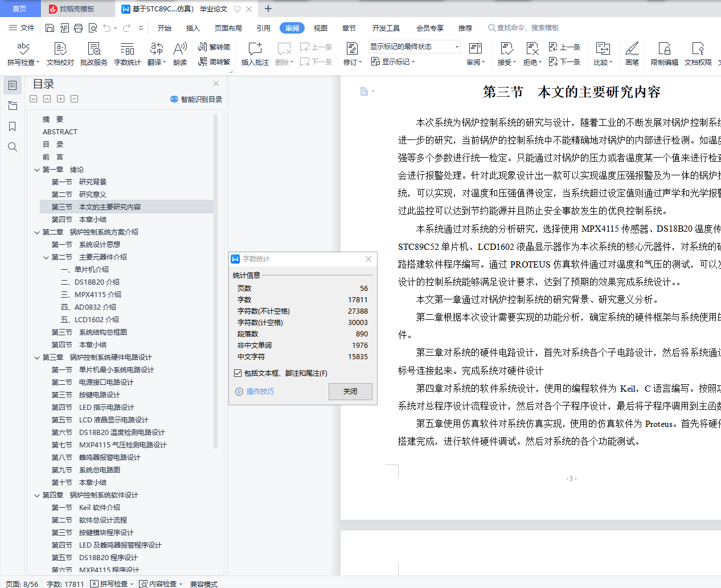The image size is (721, 588).
Task: Click 拼写检查 in the status bar
Action: click(112, 584)
